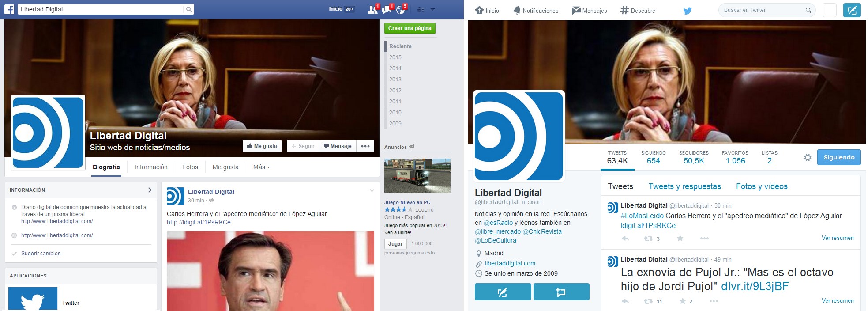Image resolution: width=868 pixels, height=311 pixels.
Task: Click compose tweet icon in top bar
Action: click(x=852, y=10)
